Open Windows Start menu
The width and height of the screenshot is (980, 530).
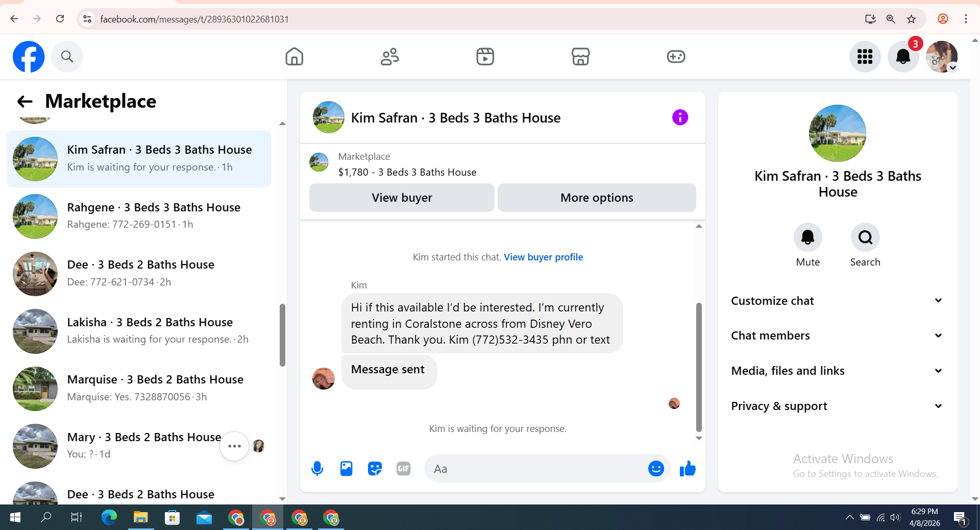(15, 517)
